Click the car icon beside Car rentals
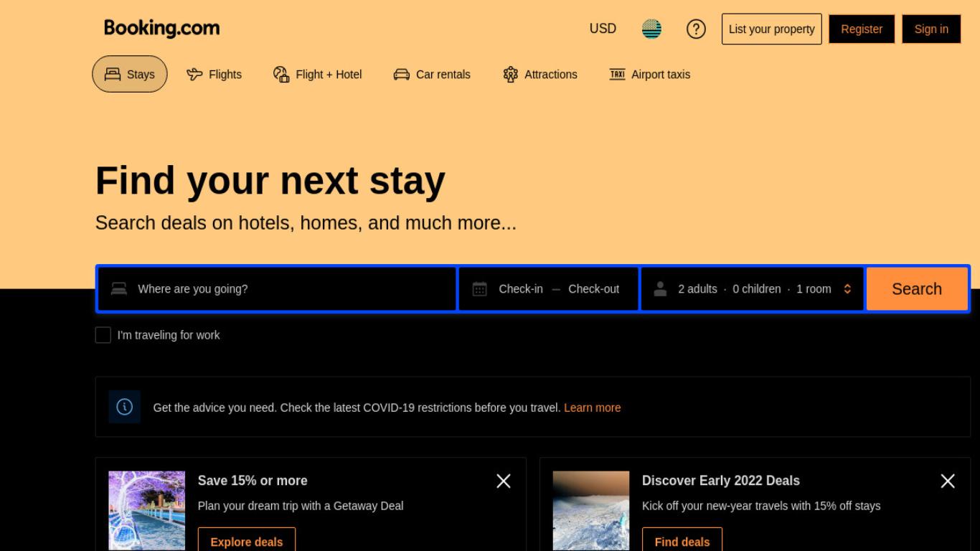The width and height of the screenshot is (980, 551). (x=401, y=74)
